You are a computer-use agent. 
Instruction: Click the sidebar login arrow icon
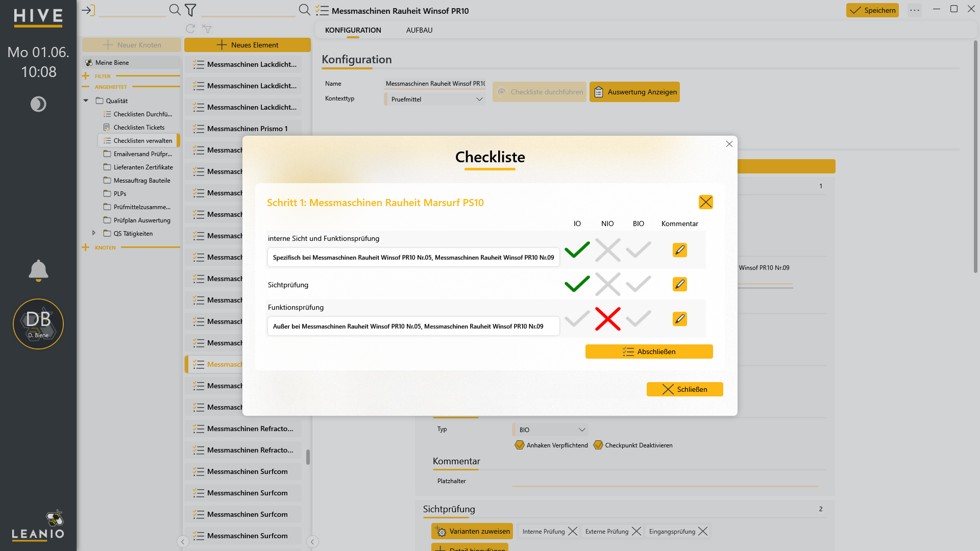88,10
